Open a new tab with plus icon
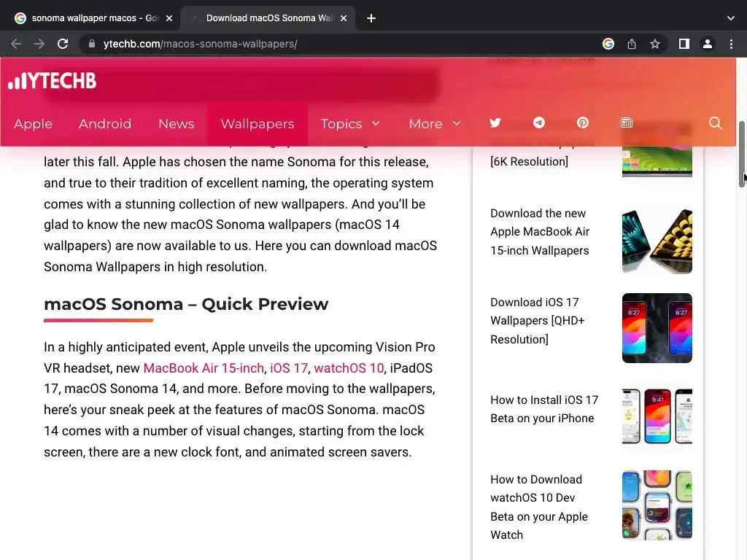Screen dimensions: 747x560 tap(371, 18)
